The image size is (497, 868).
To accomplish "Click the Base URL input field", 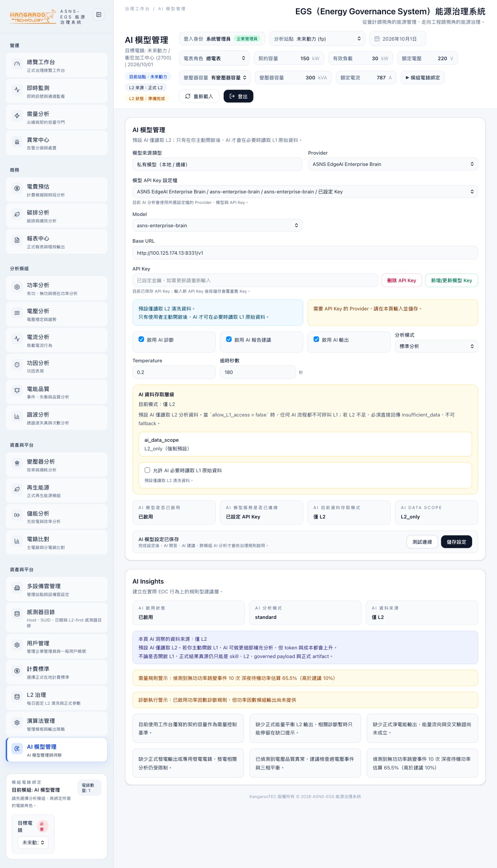I will click(x=305, y=253).
